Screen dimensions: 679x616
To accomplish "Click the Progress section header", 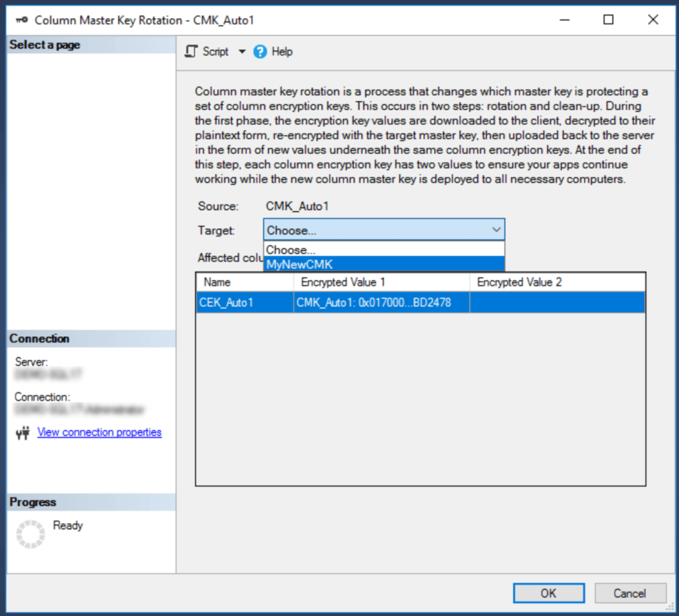I will (x=92, y=502).
